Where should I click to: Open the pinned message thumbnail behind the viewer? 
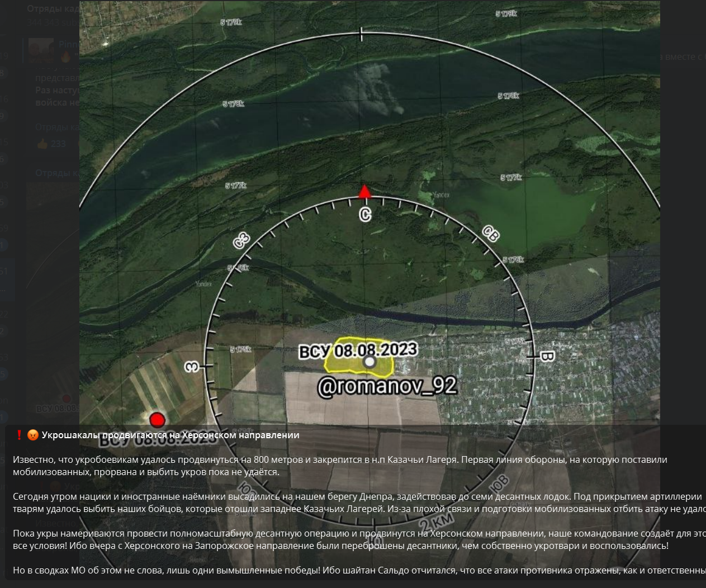[41, 50]
